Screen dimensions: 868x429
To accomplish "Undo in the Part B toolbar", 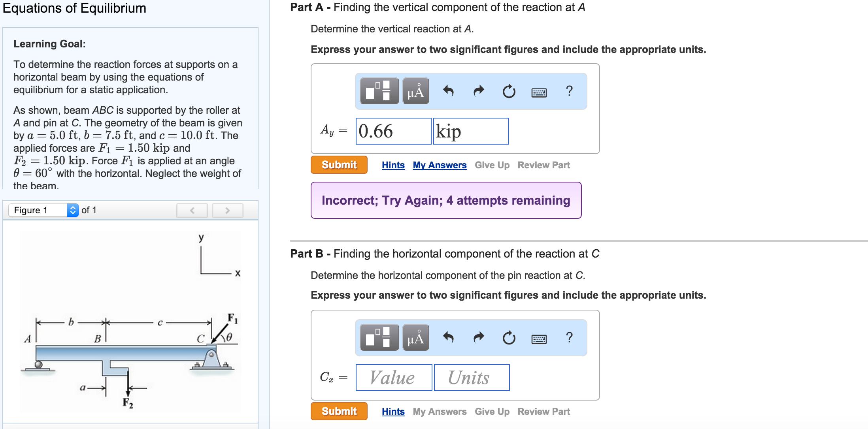I will pos(448,338).
